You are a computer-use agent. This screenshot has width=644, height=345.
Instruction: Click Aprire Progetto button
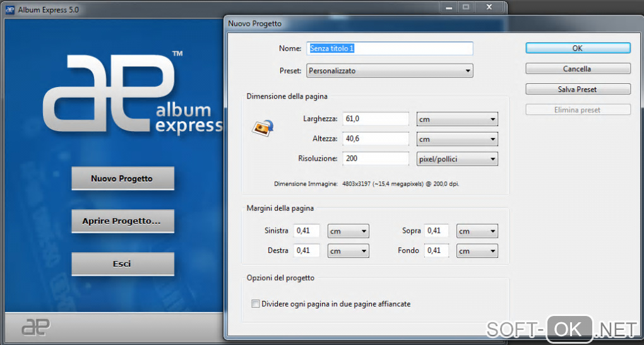[x=122, y=221]
